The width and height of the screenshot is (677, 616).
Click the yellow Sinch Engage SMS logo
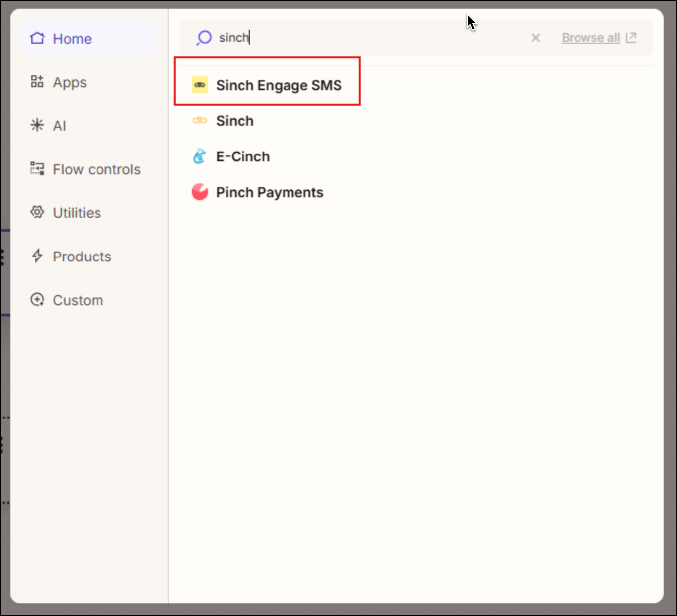pos(200,85)
